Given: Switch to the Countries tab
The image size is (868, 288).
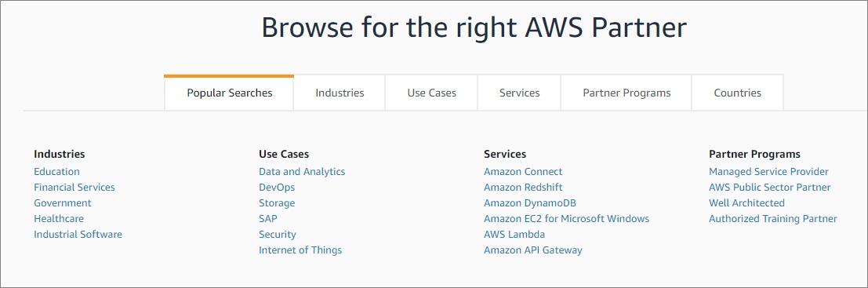Looking at the screenshot, I should coord(737,93).
